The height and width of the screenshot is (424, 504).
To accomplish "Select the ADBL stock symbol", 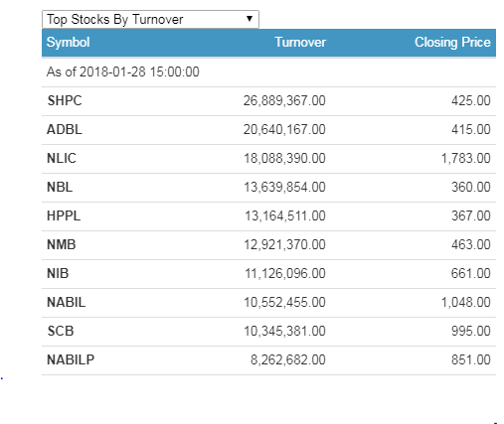I will click(65, 129).
